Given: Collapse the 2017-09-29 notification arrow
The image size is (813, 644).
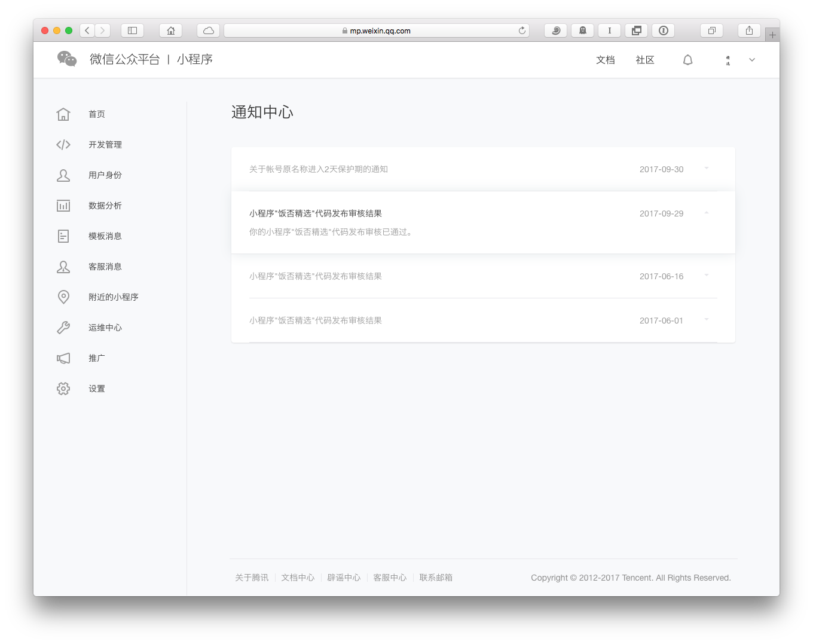Looking at the screenshot, I should pyautogui.click(x=707, y=212).
